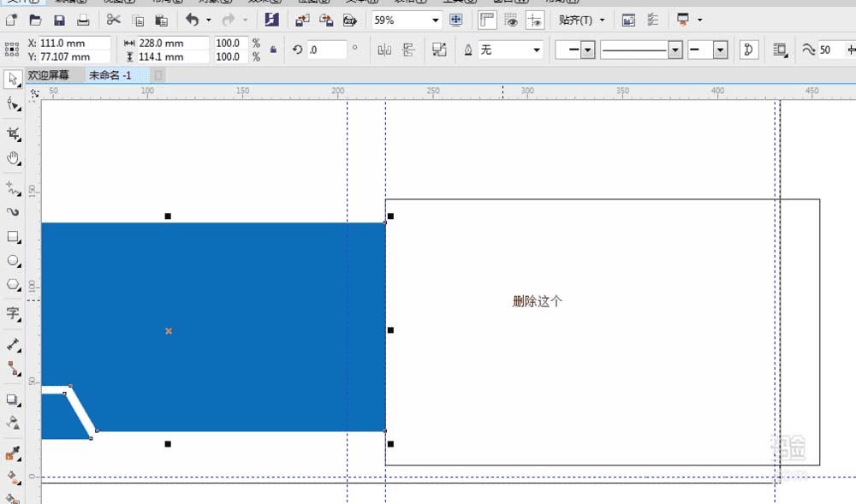Viewport: 856px width, 504px height.
Task: Select the Pan hand tool
Action: pos(13,158)
